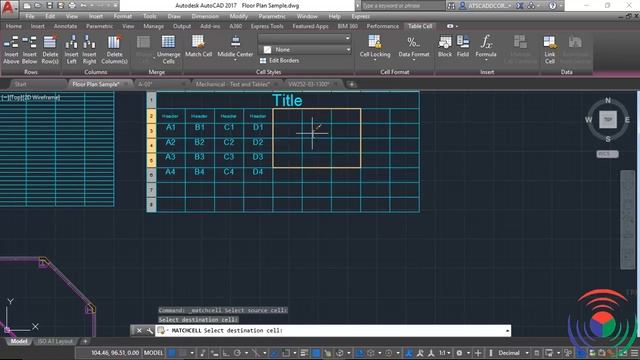Image resolution: width=640 pixels, height=360 pixels.
Task: Select the Table Cell ribbon tab
Action: tap(420, 26)
